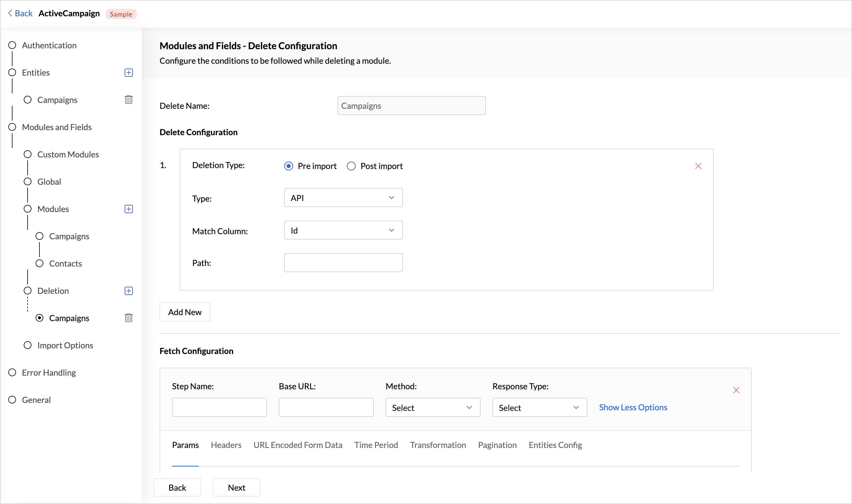The image size is (852, 504).
Task: Click the plus icon next to Entities
Action: coord(128,73)
